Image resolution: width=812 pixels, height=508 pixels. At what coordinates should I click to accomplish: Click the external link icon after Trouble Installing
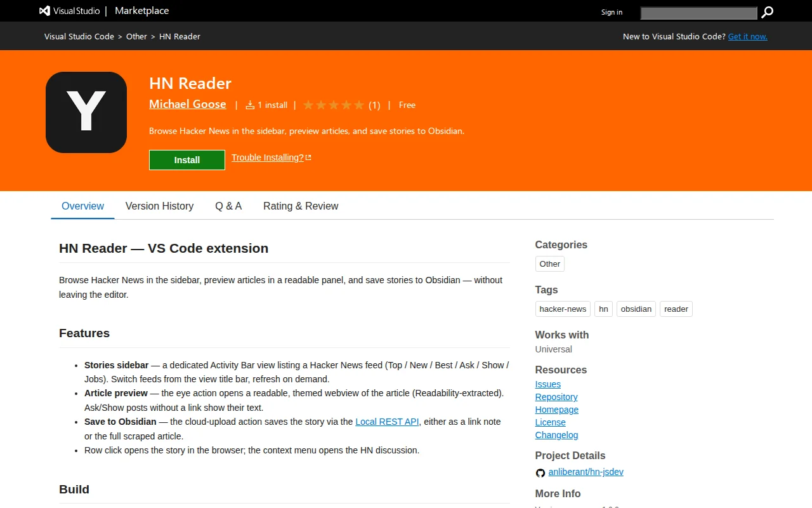tap(308, 157)
